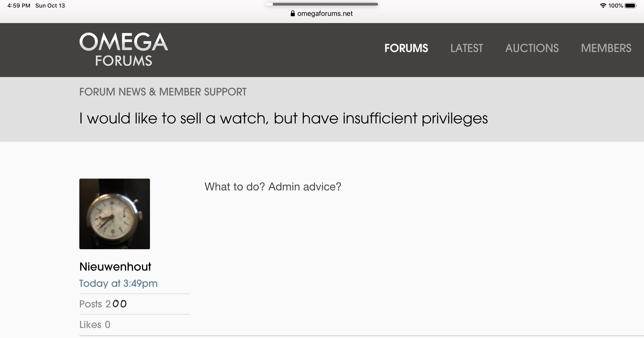Tap the padlock icon in address bar
Screen dimensions: 644x338
tap(292, 13)
